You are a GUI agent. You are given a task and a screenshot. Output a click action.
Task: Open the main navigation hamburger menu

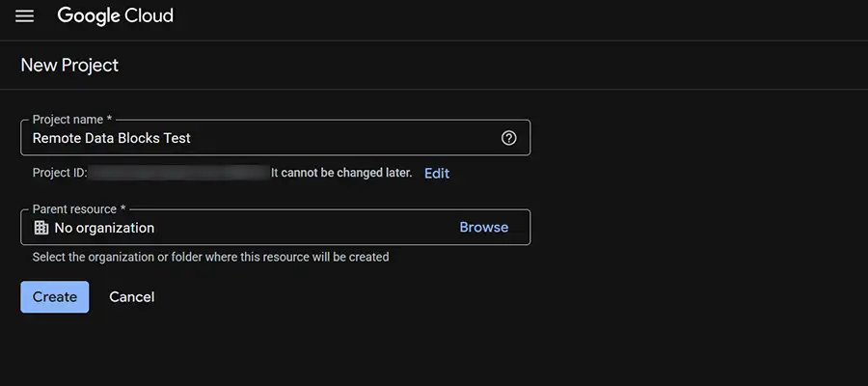24,17
